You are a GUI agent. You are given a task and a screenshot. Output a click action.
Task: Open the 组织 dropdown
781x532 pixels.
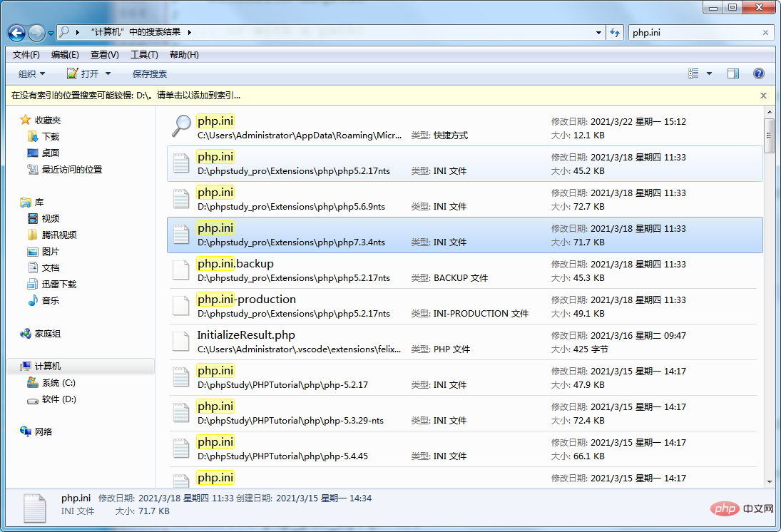[31, 73]
